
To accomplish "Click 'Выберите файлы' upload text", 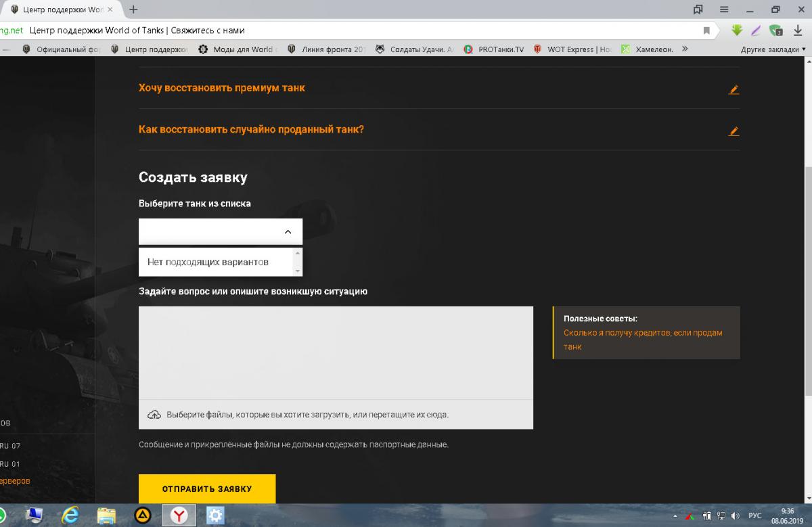I will coord(307,414).
